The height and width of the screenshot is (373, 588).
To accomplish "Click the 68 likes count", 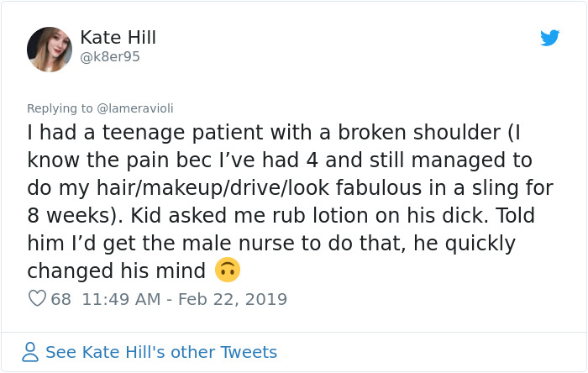I will point(60,298).
